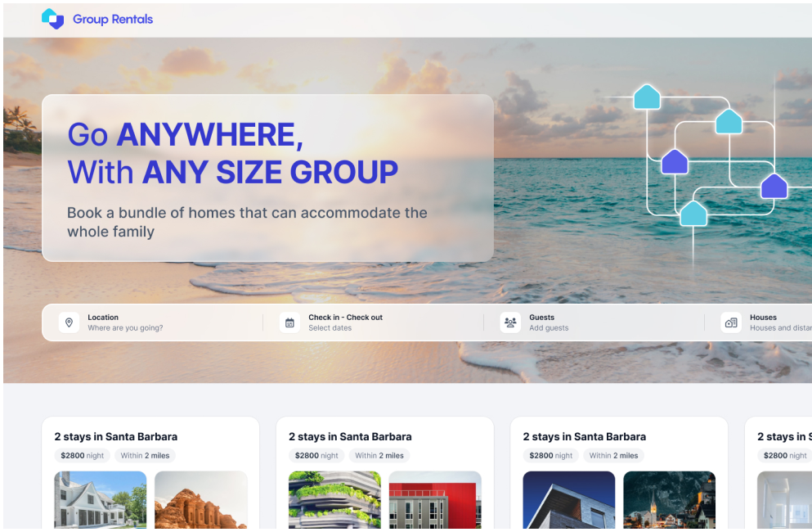Click the location pin icon
This screenshot has width=812, height=532.
(x=69, y=322)
